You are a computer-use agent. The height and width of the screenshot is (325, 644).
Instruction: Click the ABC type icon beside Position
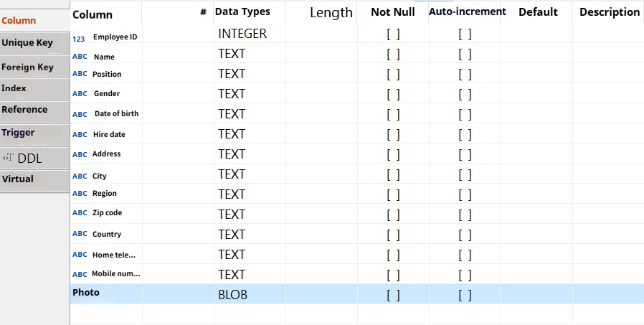coord(80,74)
